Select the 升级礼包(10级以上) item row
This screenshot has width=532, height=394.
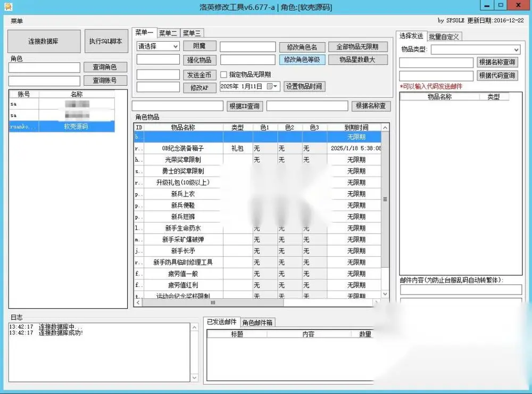pos(258,183)
